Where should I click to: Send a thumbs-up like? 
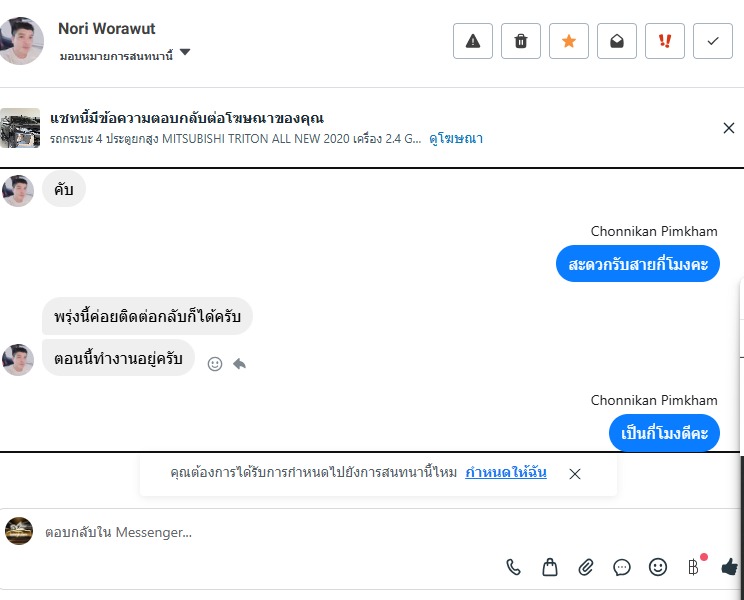729,567
